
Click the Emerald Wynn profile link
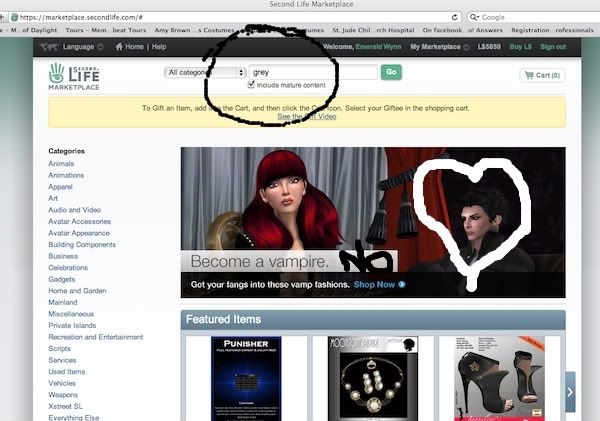378,47
